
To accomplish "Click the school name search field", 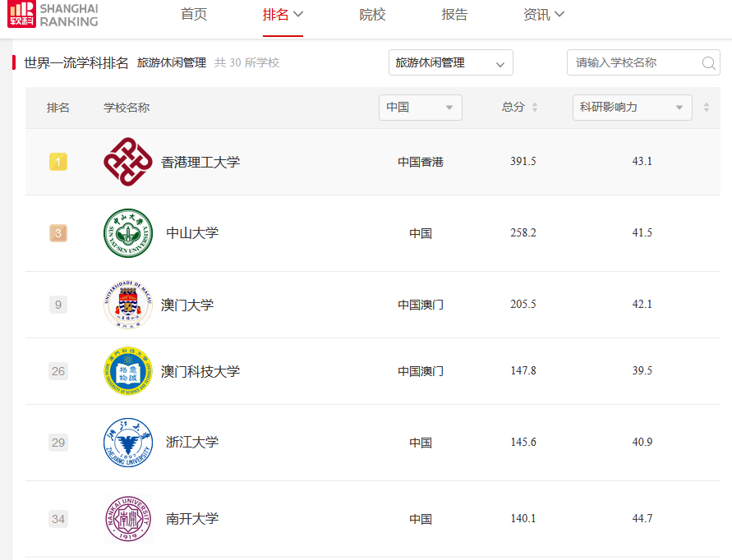I will [x=634, y=63].
